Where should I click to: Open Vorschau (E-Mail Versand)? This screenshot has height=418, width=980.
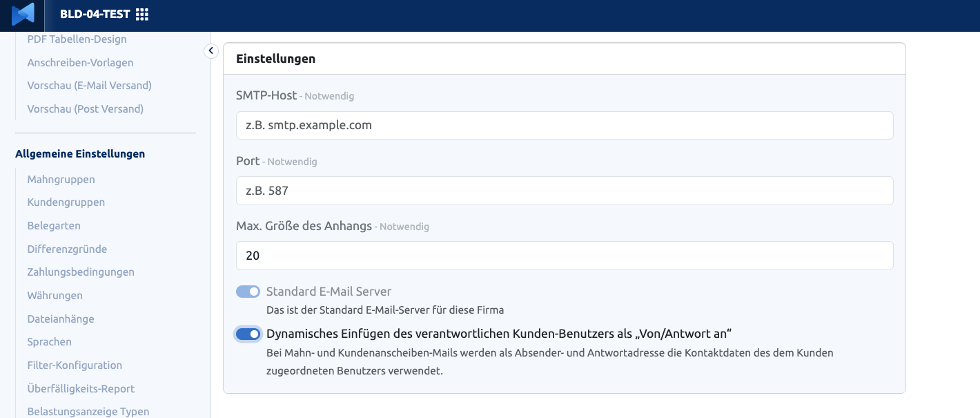click(x=90, y=86)
